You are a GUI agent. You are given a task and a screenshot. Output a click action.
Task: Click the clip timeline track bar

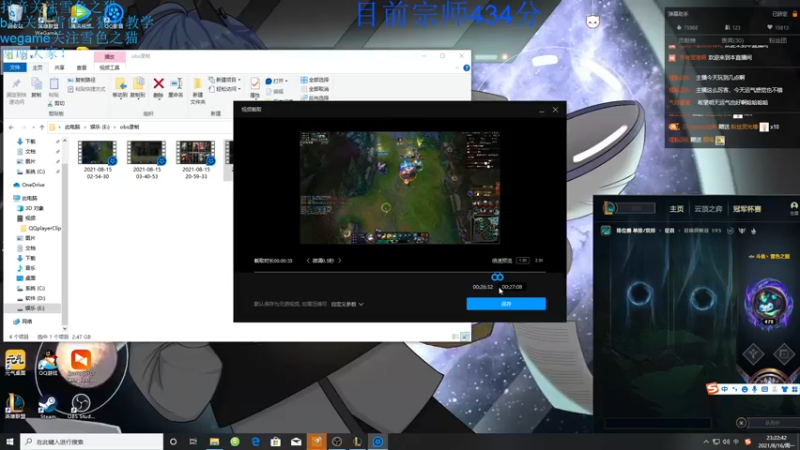point(399,272)
